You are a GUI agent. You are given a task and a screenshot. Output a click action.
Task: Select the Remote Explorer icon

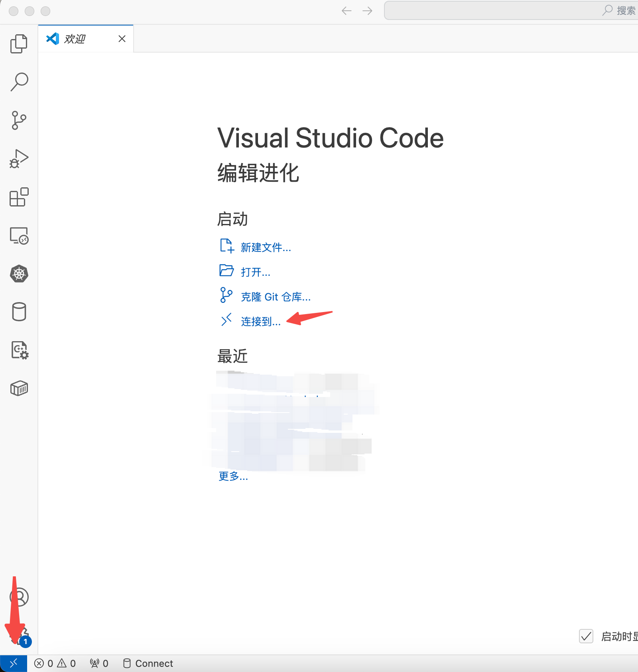18,235
